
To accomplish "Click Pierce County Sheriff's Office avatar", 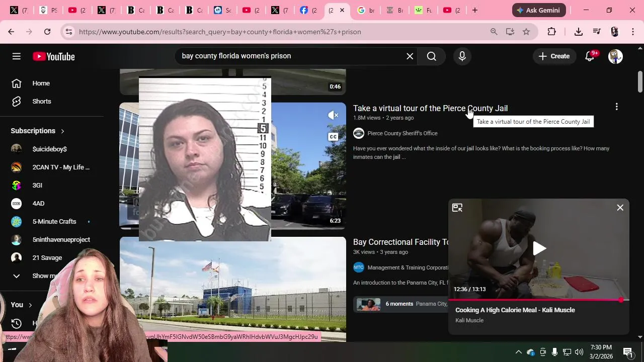I will pyautogui.click(x=359, y=133).
